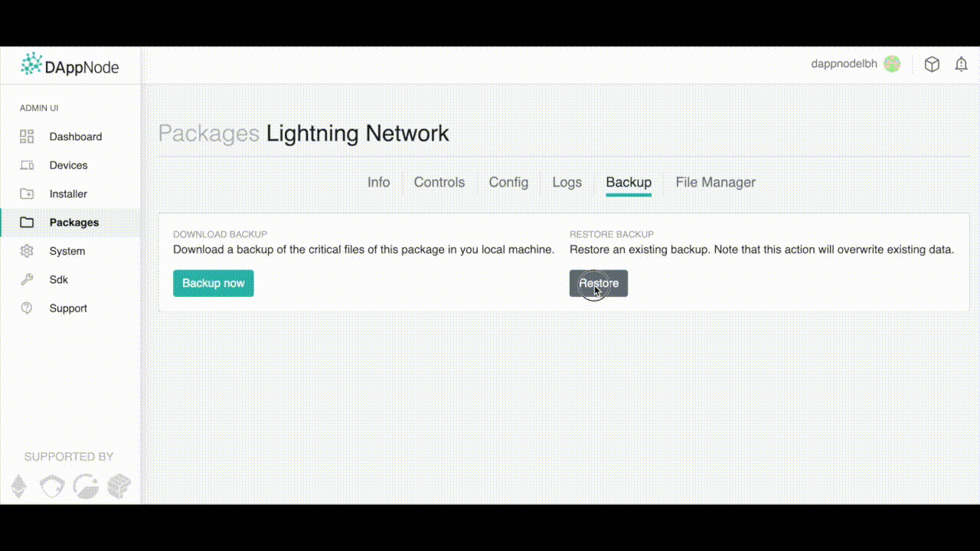This screenshot has width=980, height=551.
Task: Click the ADMIN UI label
Action: (39, 108)
